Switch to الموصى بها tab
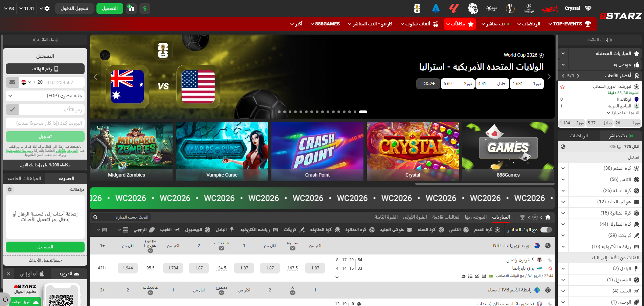The width and height of the screenshot is (644, 306). [x=475, y=217]
